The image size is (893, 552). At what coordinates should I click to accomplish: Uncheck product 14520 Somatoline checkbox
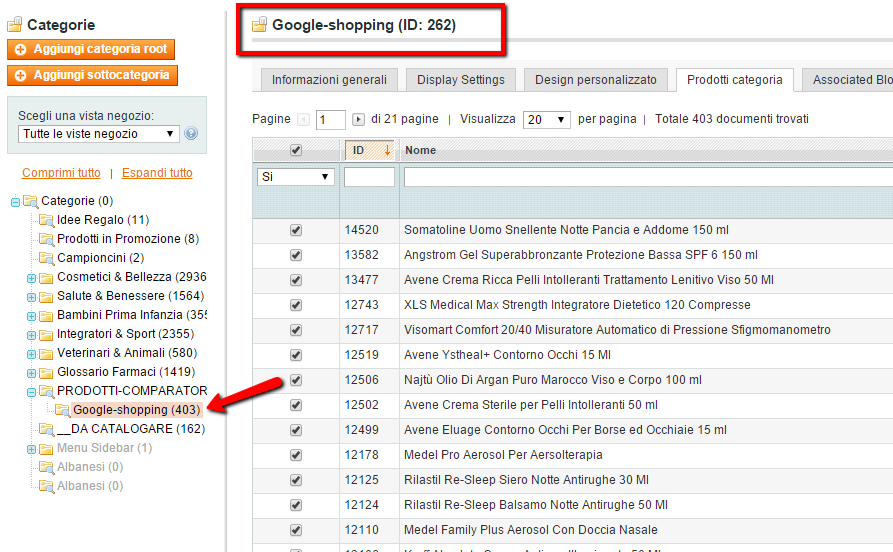tap(295, 230)
